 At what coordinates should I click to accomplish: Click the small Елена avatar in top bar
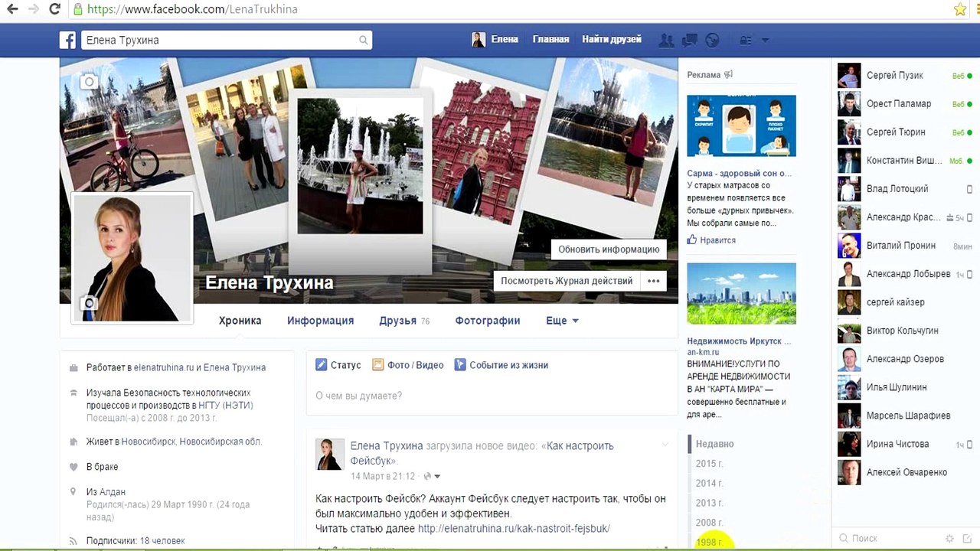click(x=479, y=40)
